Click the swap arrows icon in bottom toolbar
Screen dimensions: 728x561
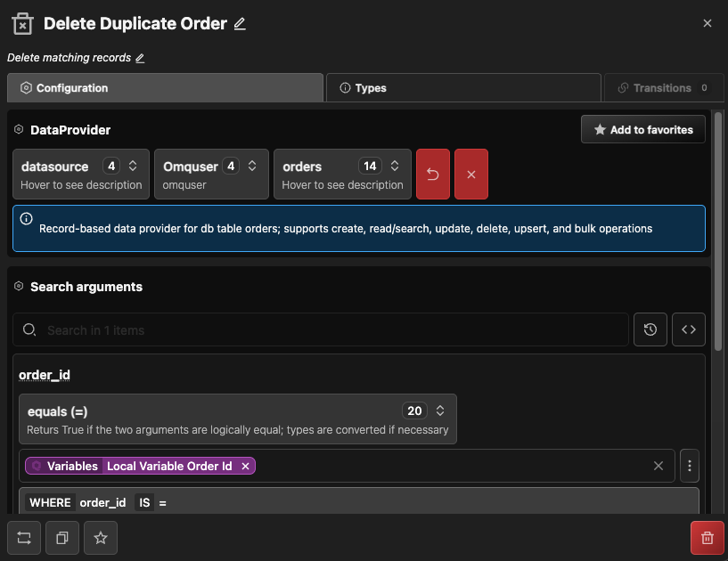tap(24, 538)
